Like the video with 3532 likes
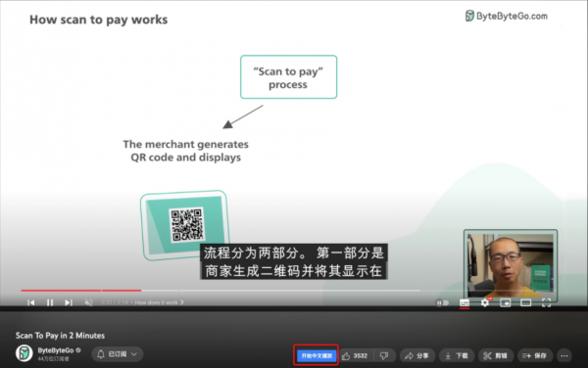 [x=356, y=355]
